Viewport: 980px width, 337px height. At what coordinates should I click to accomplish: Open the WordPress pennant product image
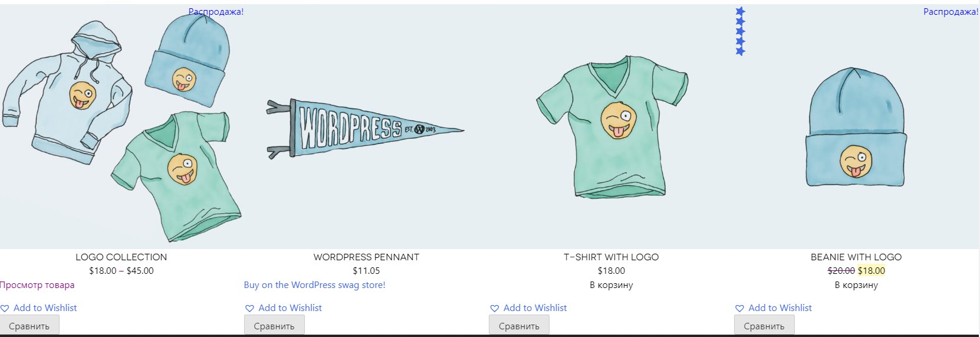[366, 126]
